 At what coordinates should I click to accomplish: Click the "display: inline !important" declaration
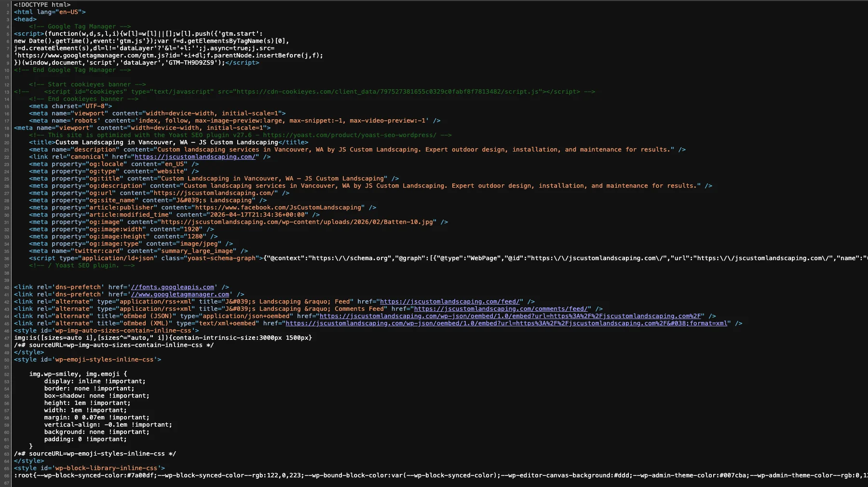95,381
